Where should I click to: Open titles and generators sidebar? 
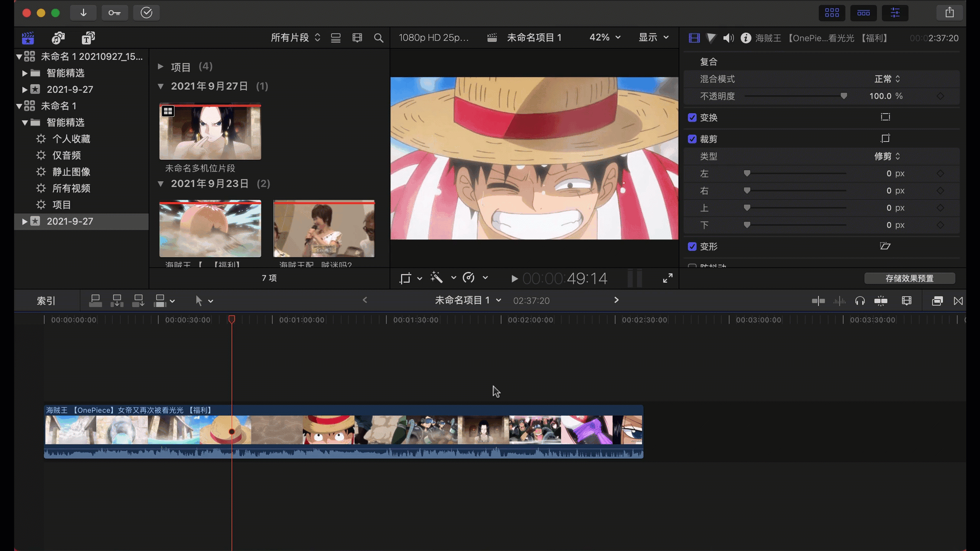click(88, 38)
